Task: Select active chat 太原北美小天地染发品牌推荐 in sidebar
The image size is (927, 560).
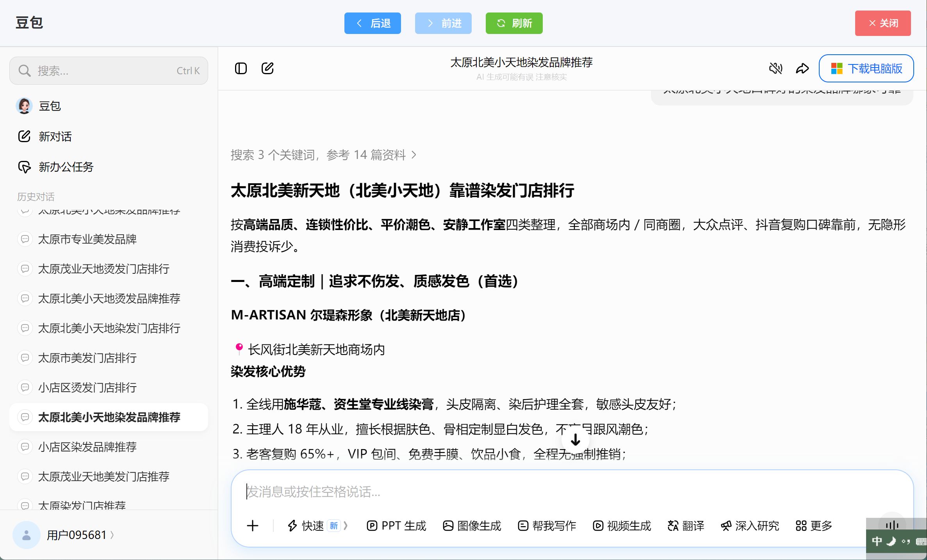Action: tap(109, 417)
